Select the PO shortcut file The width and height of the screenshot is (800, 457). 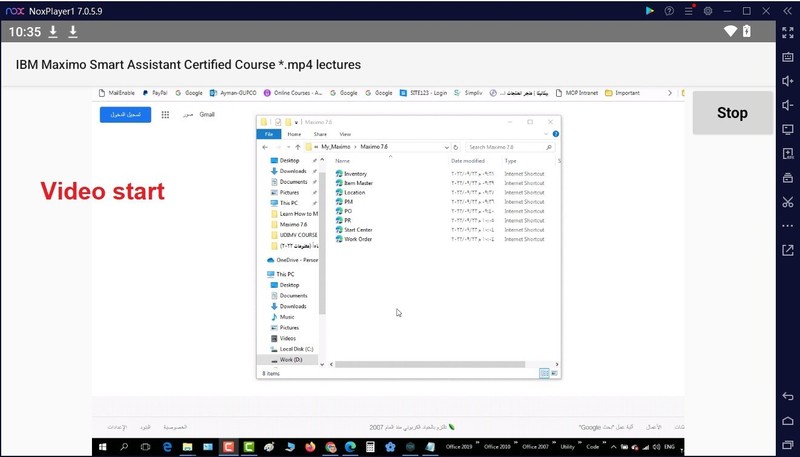344,211
